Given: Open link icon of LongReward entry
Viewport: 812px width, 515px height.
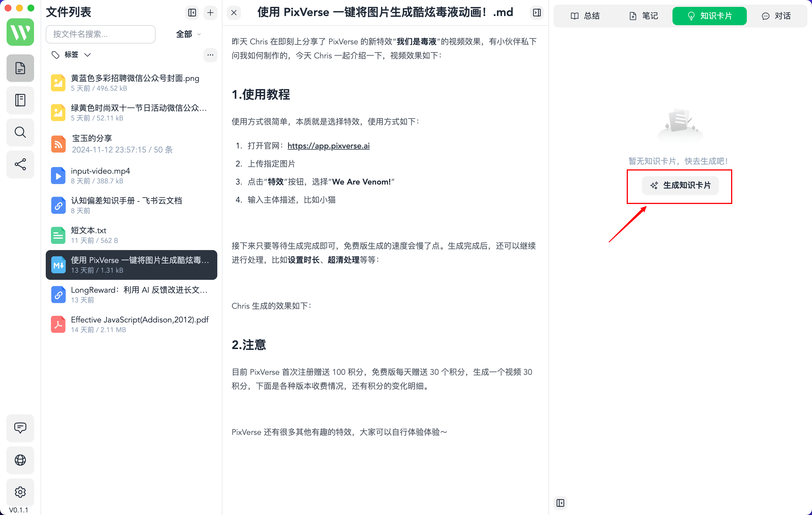Looking at the screenshot, I should pos(58,295).
